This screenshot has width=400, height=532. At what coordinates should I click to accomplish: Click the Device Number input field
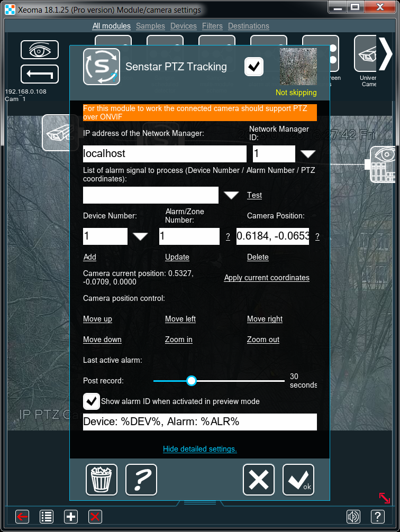click(105, 236)
